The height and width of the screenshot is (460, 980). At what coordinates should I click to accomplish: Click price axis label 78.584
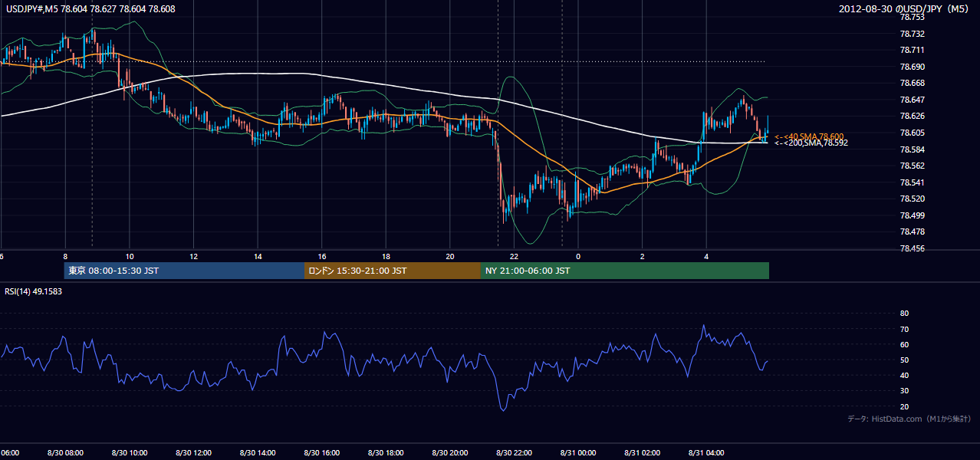(912, 149)
